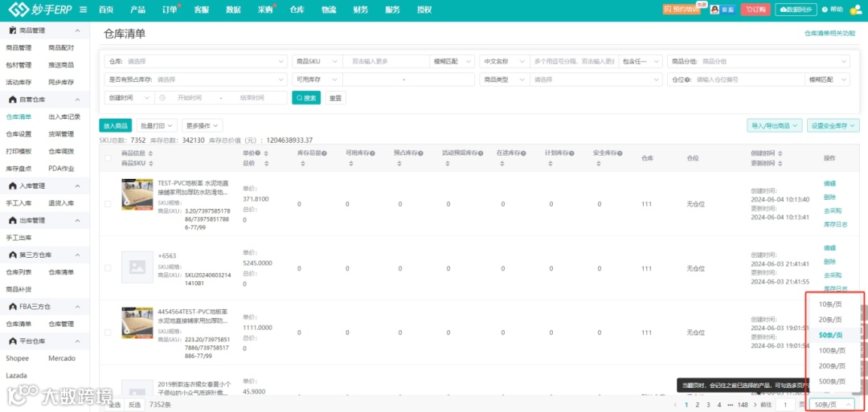Click help icon beside 可用库存 header
This screenshot has width=868, height=412.
[x=373, y=153]
